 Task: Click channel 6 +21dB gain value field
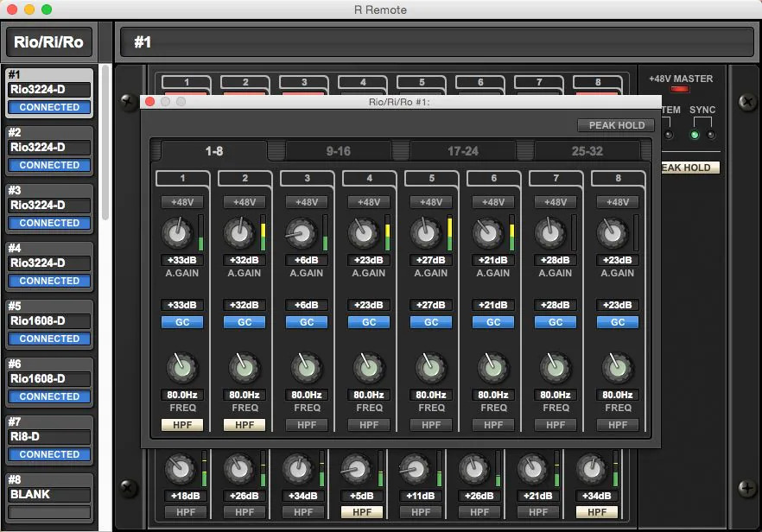point(493,260)
